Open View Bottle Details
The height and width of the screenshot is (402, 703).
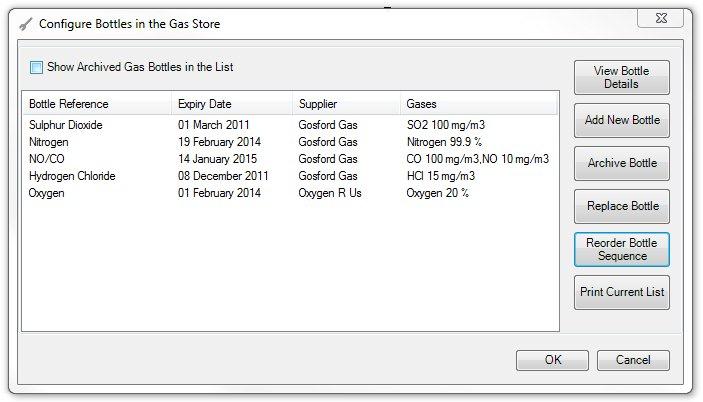tap(621, 78)
